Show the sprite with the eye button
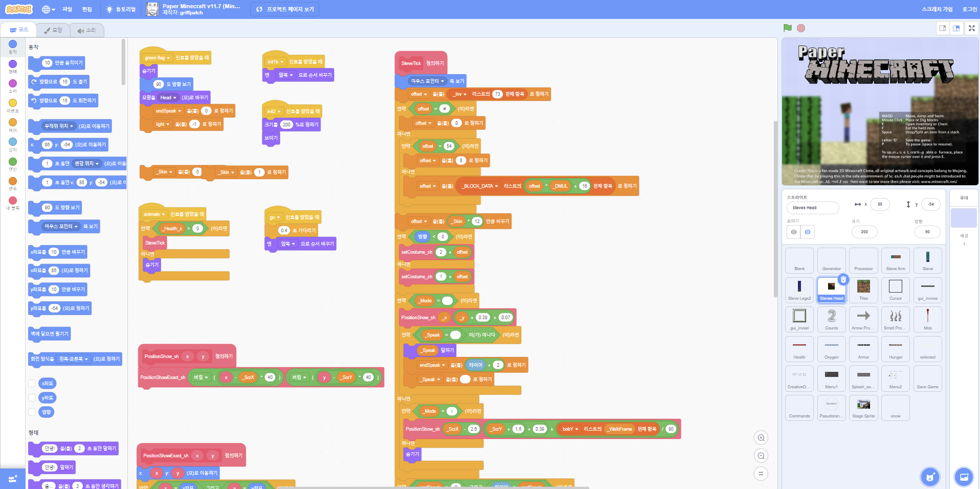The image size is (980, 489). coord(794,232)
